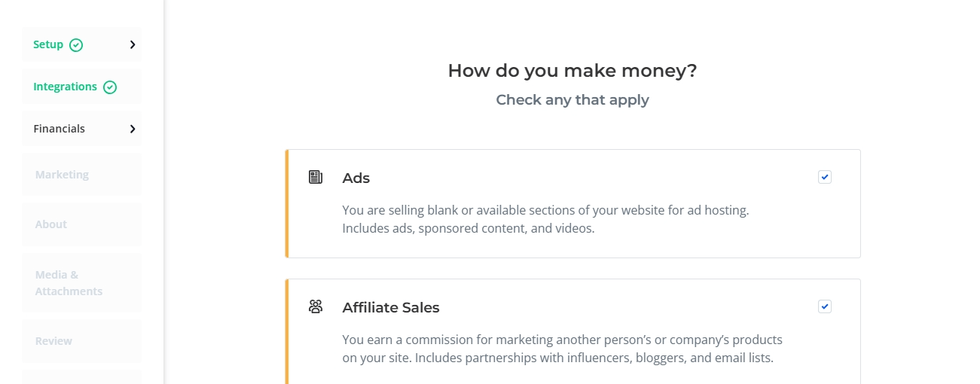The height and width of the screenshot is (384, 980).
Task: Click the newspaper icon on the Ads card
Action: (316, 178)
